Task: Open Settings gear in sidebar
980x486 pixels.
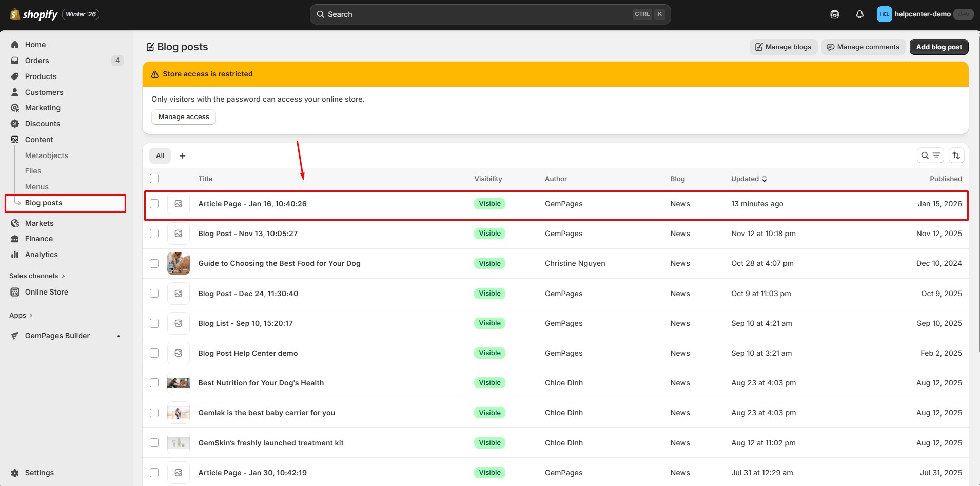Action: pyautogui.click(x=15, y=473)
